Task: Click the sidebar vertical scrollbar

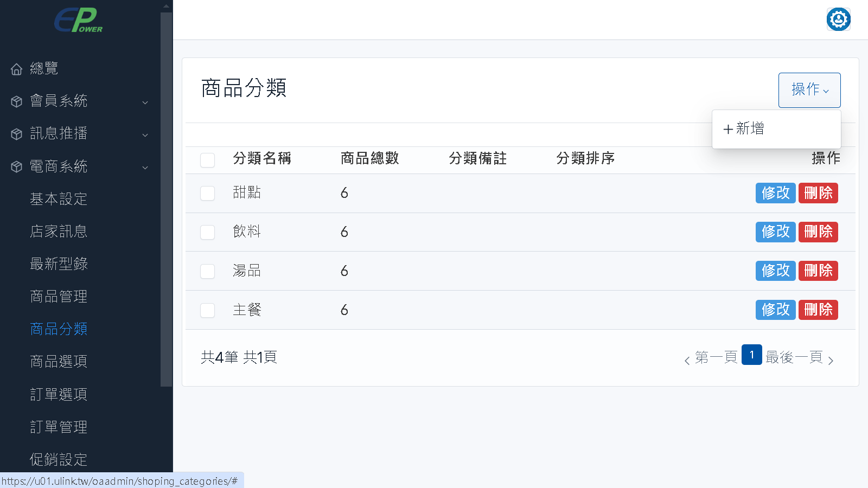Action: coord(167,200)
